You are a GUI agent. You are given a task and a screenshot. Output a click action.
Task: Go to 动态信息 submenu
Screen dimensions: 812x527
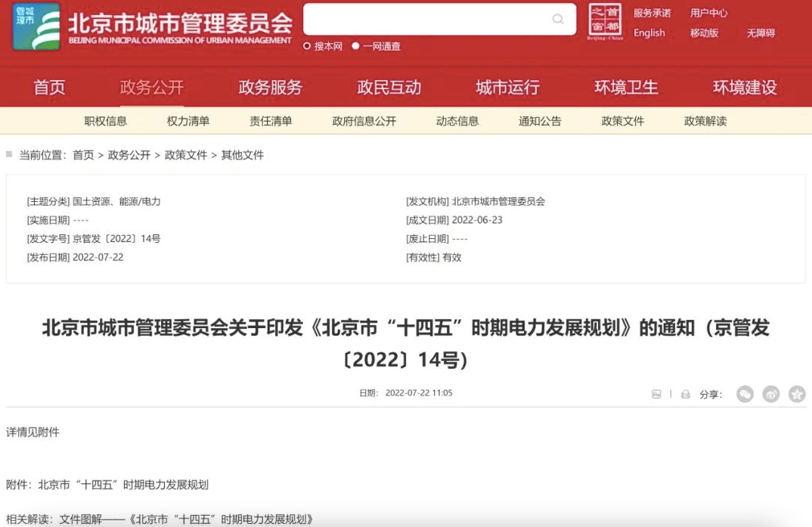pos(457,121)
